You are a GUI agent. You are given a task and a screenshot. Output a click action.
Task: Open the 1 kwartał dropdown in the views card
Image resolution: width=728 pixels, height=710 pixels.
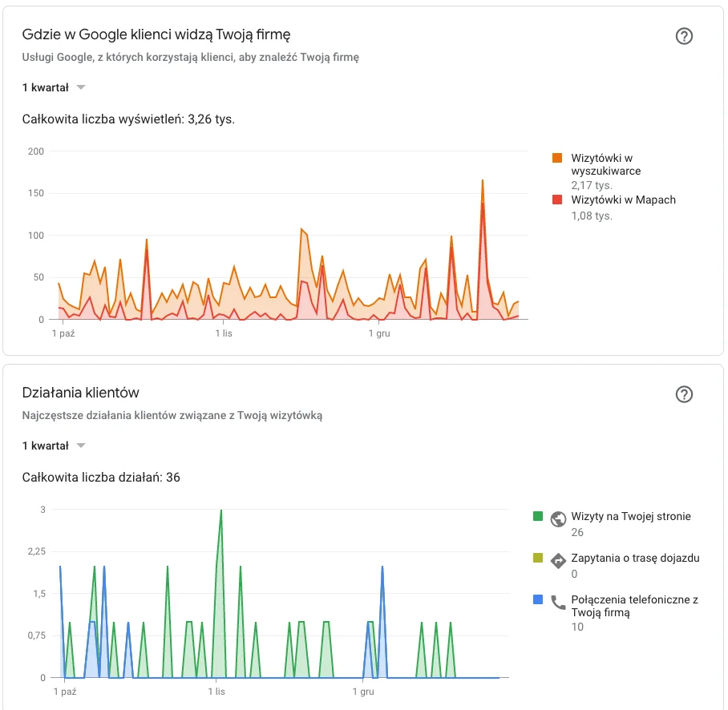tap(54, 87)
